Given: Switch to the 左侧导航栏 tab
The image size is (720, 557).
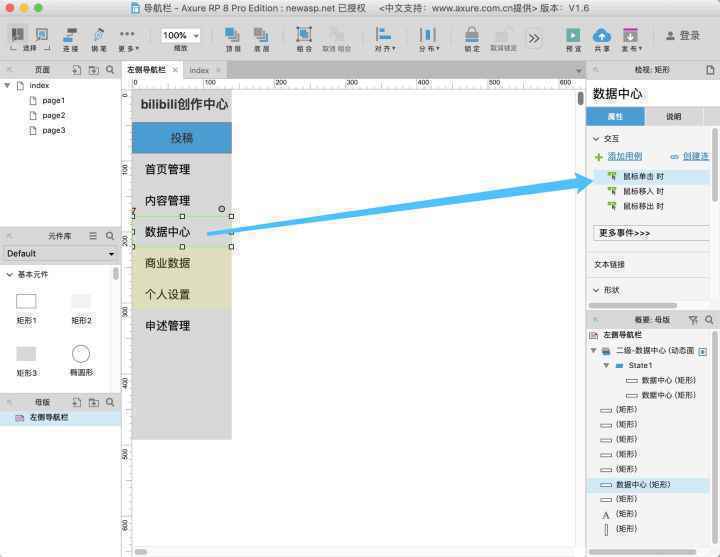Looking at the screenshot, I should pos(146,70).
